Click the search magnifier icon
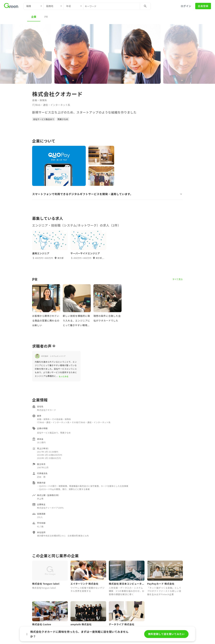215x644 pixels. pos(145,6)
